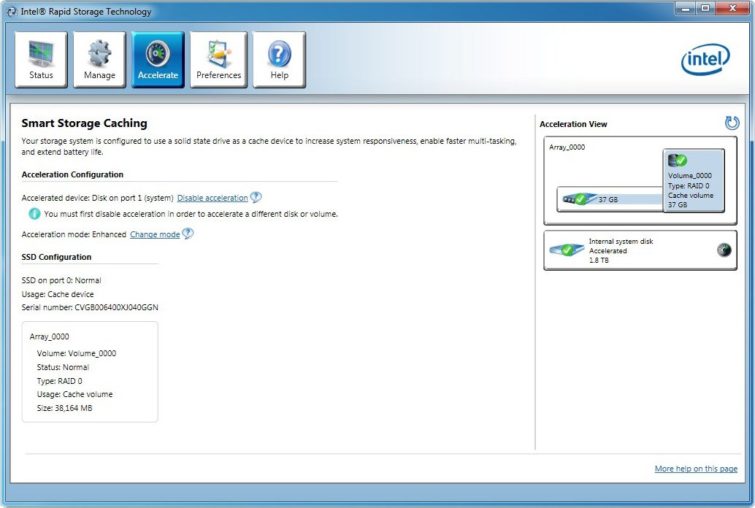The width and height of the screenshot is (755, 508).
Task: Click 'Status: Normal' in array details
Action: 63,367
